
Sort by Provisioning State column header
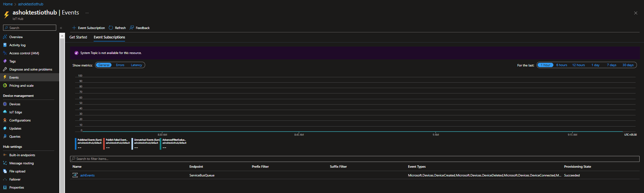pyautogui.click(x=577, y=167)
